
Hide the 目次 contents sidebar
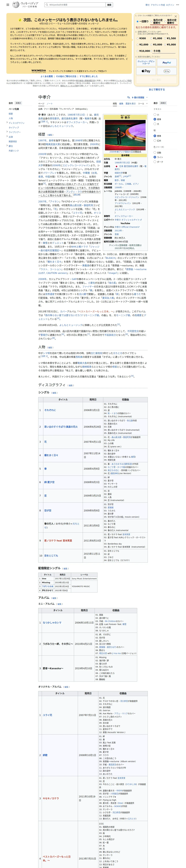pyautogui.click(x=18, y=103)
